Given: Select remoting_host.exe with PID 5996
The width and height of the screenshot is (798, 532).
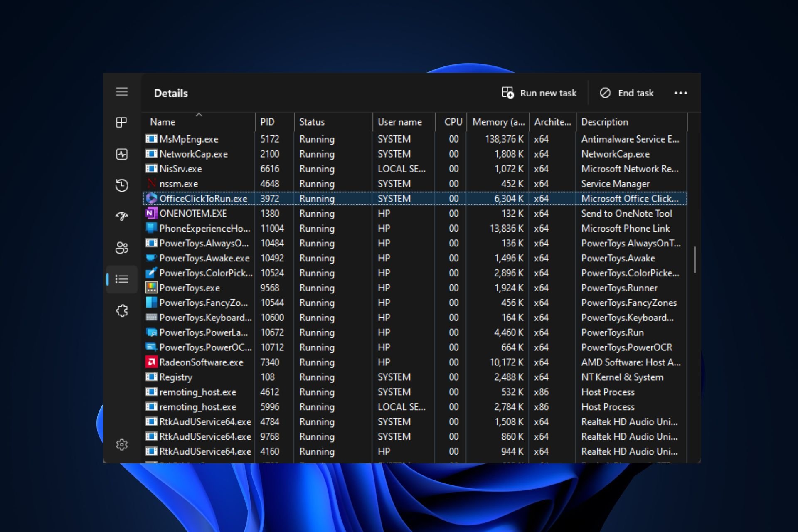Looking at the screenshot, I should point(198,407).
